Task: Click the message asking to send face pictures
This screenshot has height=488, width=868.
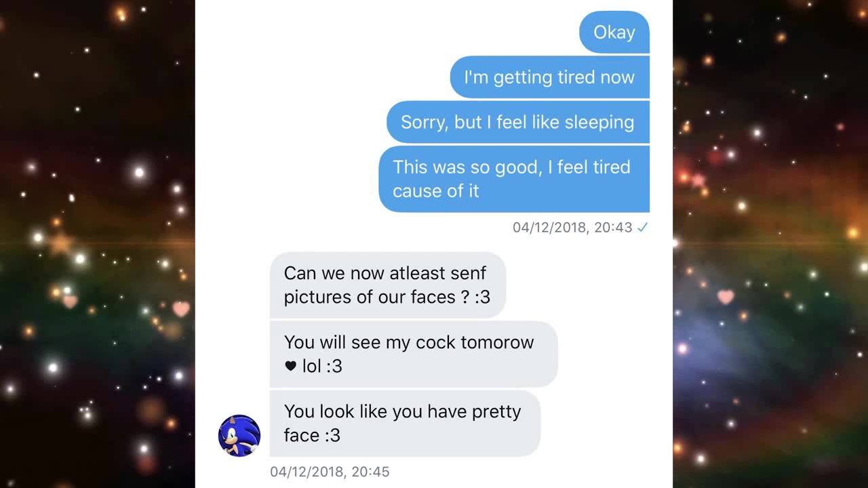Action: [x=387, y=285]
